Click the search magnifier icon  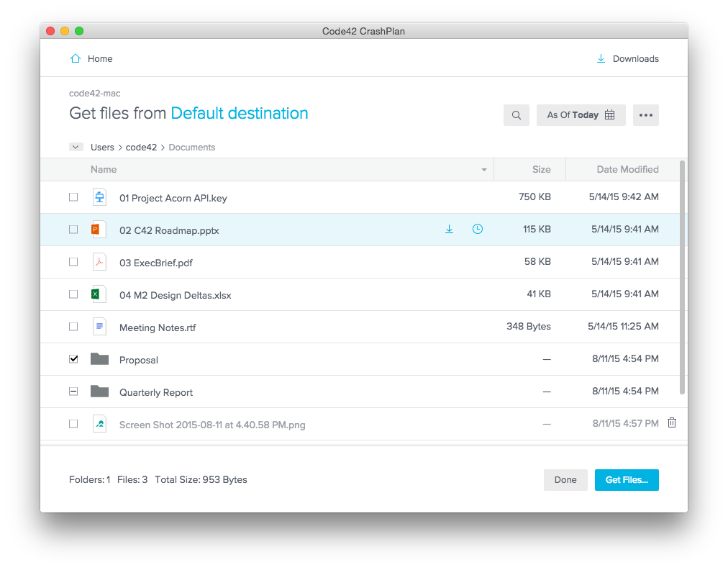pyautogui.click(x=517, y=115)
